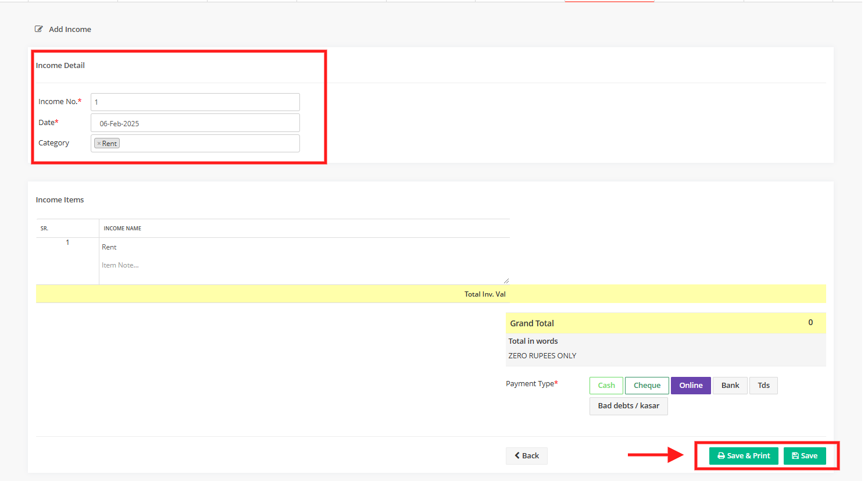This screenshot has width=868, height=481.
Task: Choose the Online payment type
Action: pyautogui.click(x=690, y=386)
